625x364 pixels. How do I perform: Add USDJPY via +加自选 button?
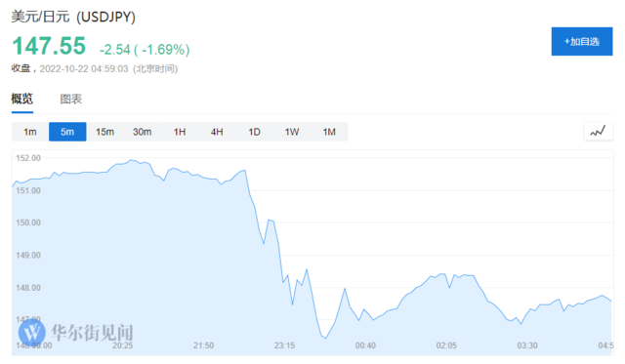582,41
